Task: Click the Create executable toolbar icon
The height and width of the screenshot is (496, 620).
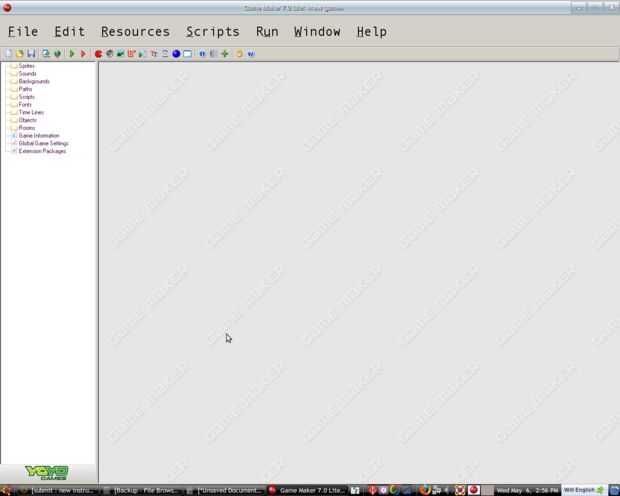Action: (x=46, y=53)
